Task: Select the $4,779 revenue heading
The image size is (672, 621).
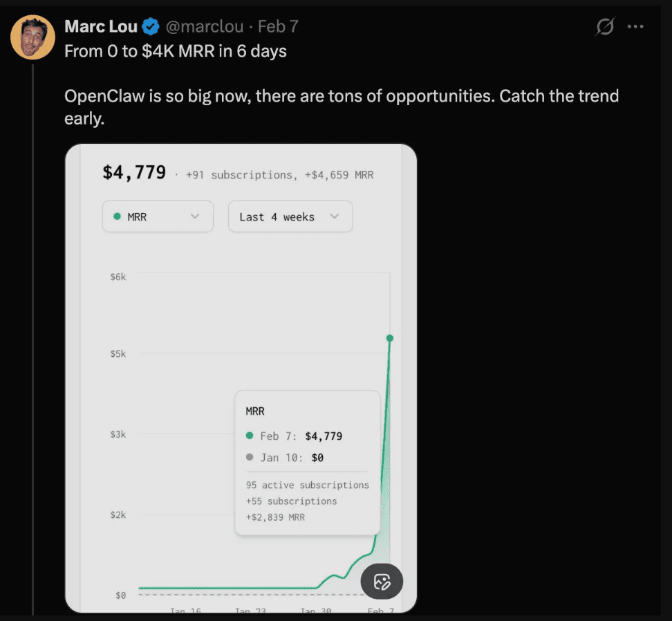Action: 134,172
